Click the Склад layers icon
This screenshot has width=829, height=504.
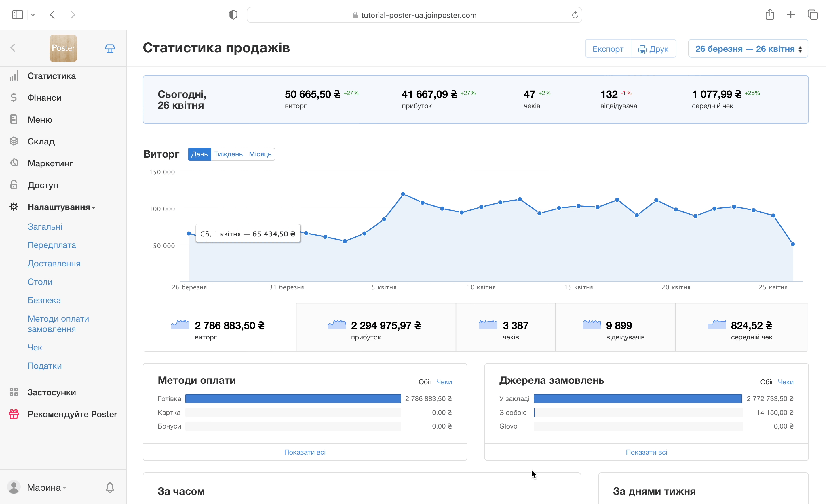[x=14, y=141]
